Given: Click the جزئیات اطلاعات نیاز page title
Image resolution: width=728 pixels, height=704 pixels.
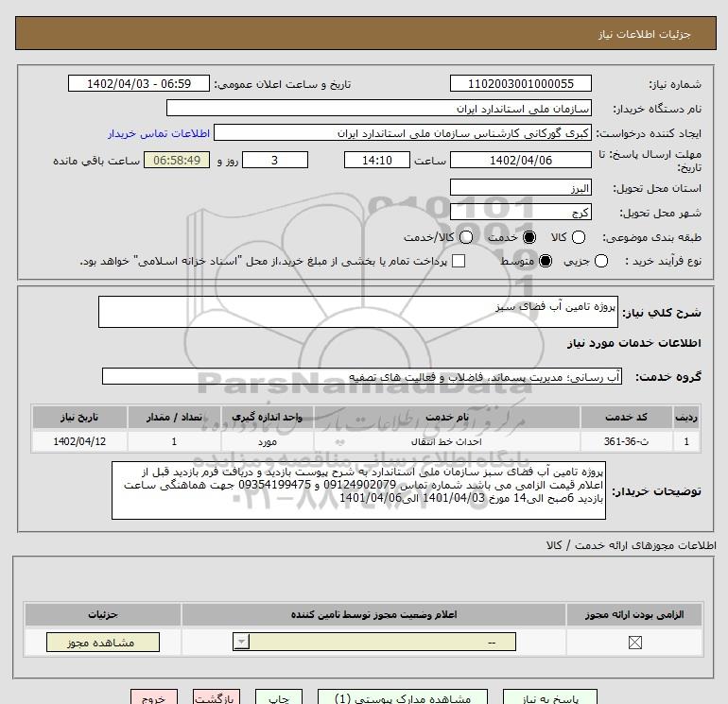Looking at the screenshot, I should click(x=645, y=34).
